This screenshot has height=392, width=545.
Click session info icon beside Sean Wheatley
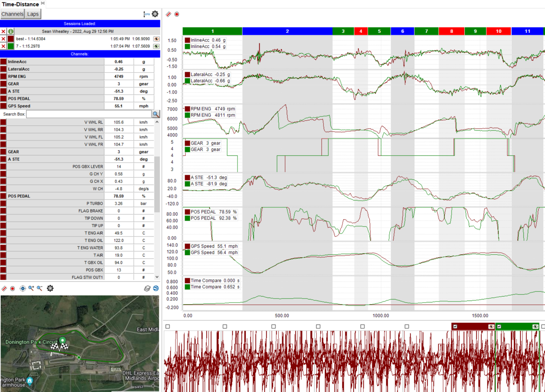(11, 31)
